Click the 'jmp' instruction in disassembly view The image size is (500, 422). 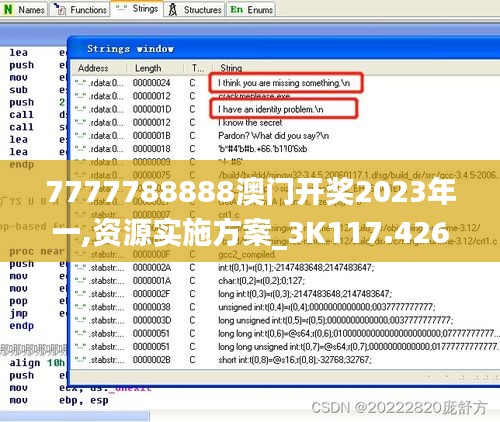click(x=18, y=314)
